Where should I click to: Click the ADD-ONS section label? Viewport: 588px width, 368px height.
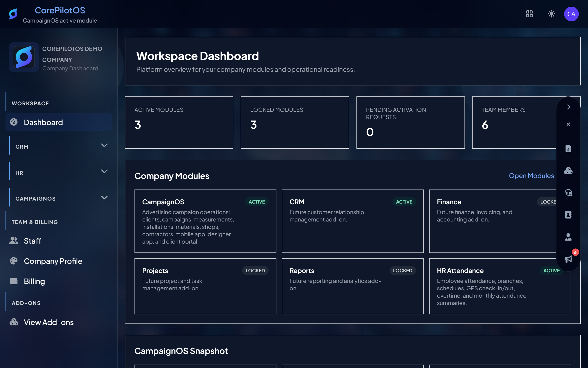[26, 303]
